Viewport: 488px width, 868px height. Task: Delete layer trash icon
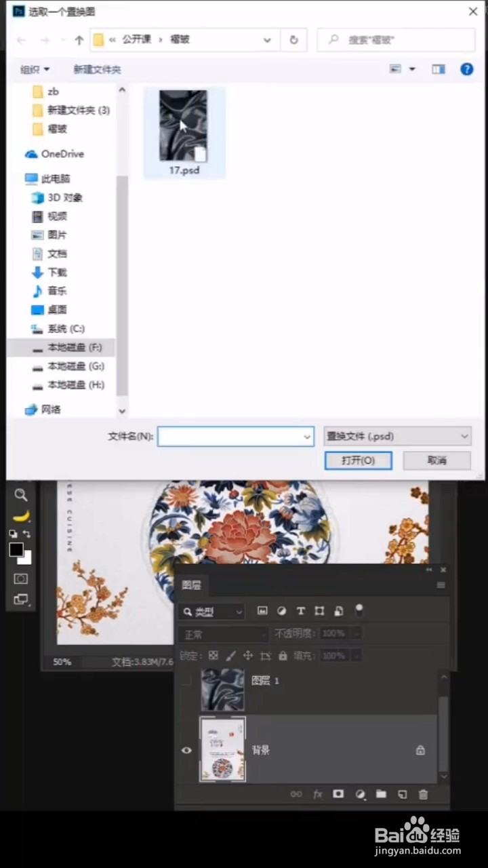pos(424,794)
